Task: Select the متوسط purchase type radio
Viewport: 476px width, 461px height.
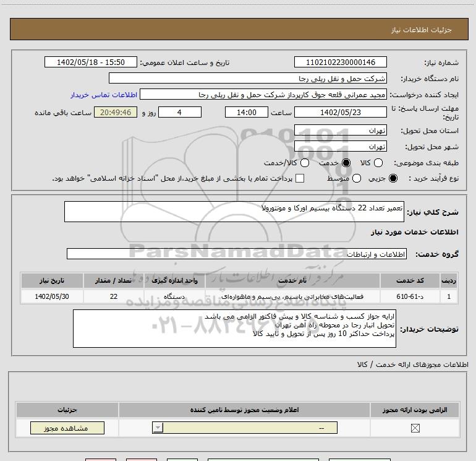Action: (357, 178)
